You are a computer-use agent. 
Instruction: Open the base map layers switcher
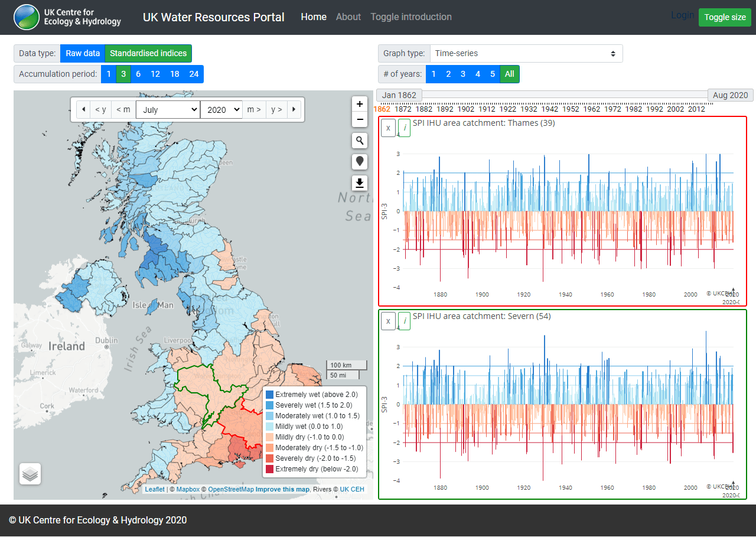click(x=30, y=473)
